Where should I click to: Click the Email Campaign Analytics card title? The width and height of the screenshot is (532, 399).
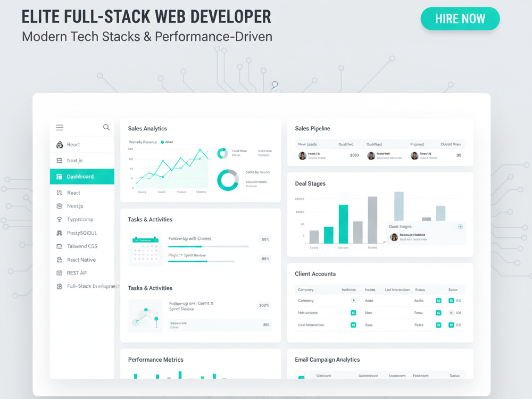327,360
